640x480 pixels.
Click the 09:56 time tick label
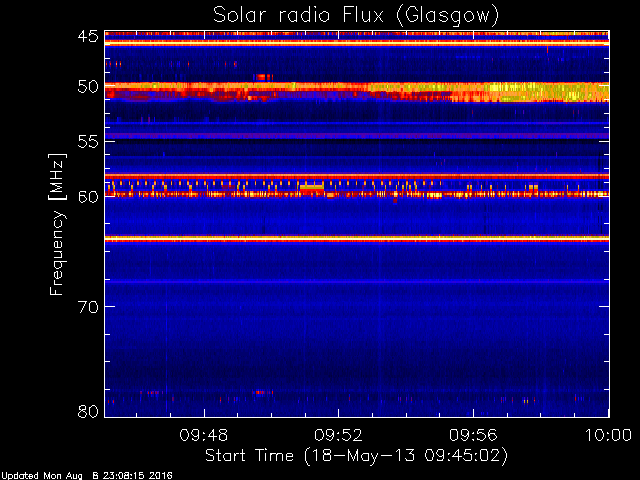click(x=473, y=435)
